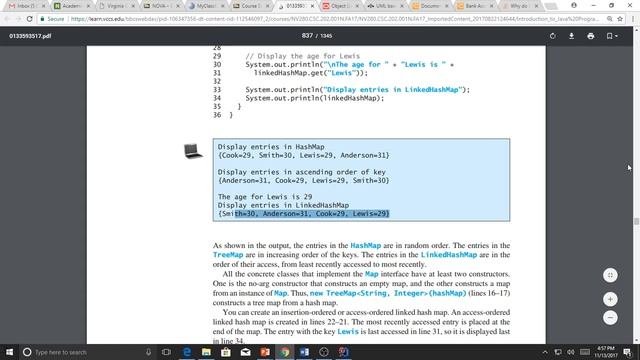Open File Explorer from taskbar
Viewport: 640px width, 360px height.
pyautogui.click(x=206, y=352)
